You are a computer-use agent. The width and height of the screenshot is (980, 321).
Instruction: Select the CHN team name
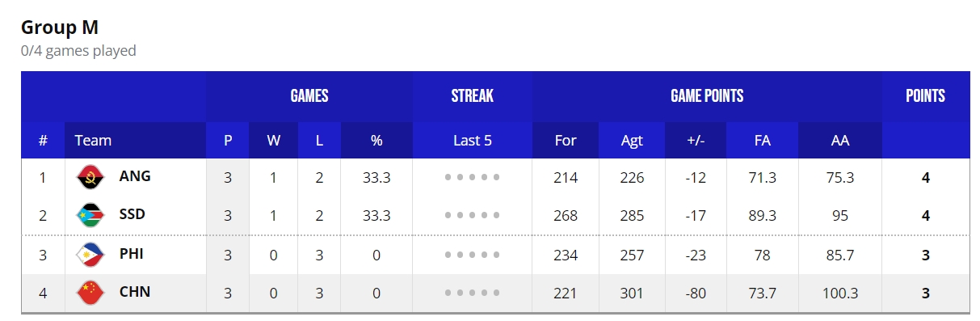[x=135, y=292]
